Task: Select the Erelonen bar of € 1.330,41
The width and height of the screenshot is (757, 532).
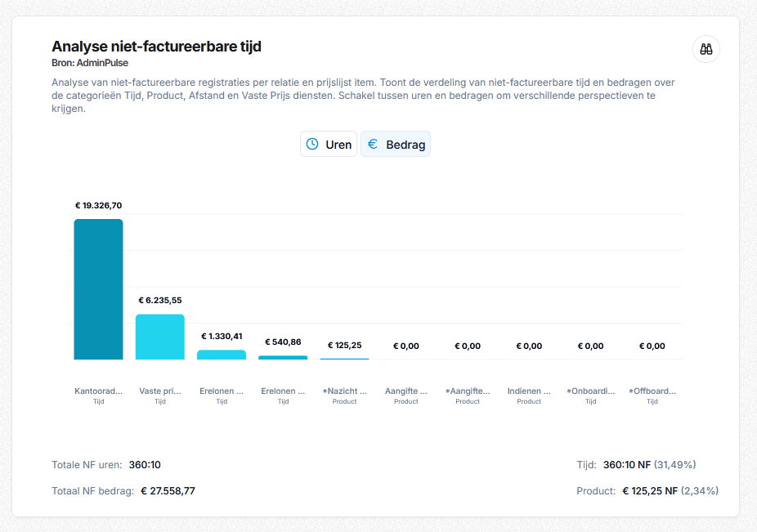Action: click(222, 355)
